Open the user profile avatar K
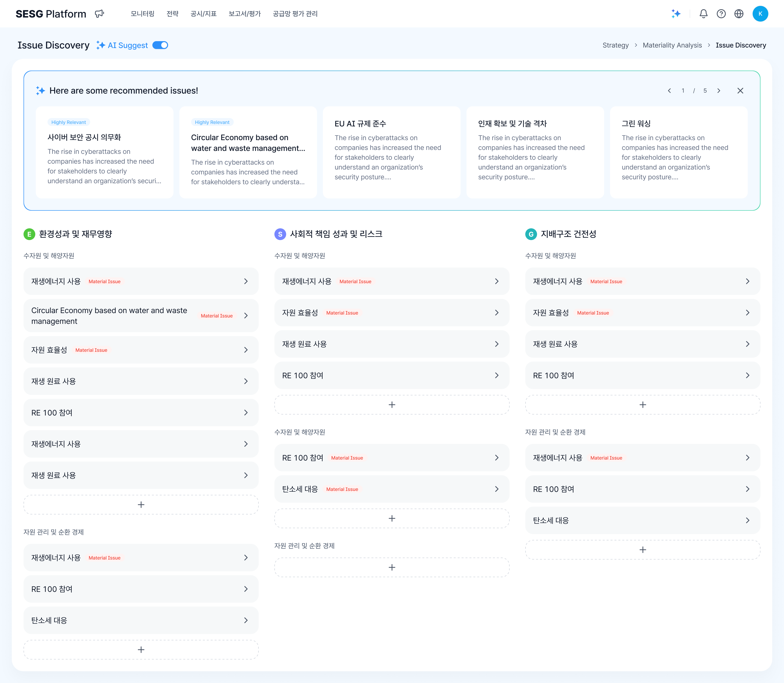Screen dimensions: 784x683 click(760, 14)
